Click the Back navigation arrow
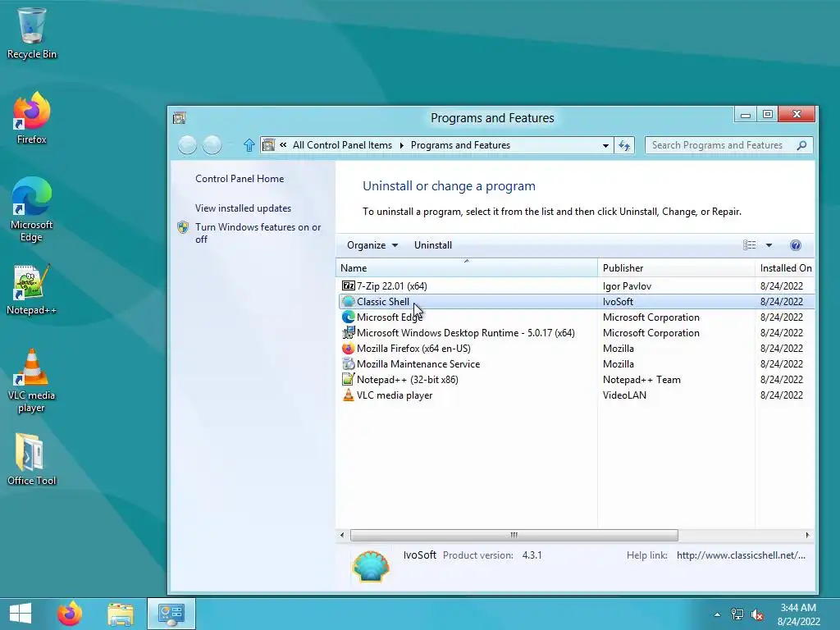Image resolution: width=840 pixels, height=630 pixels. 187,144
